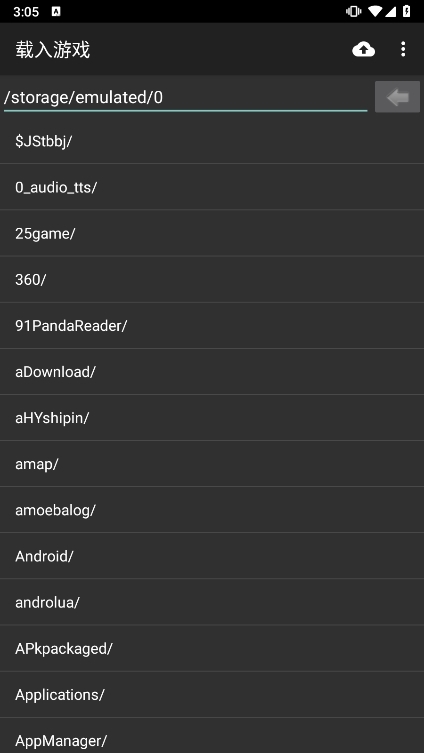
Task: Edit the /storage/emulated/0 path field
Action: tap(185, 97)
